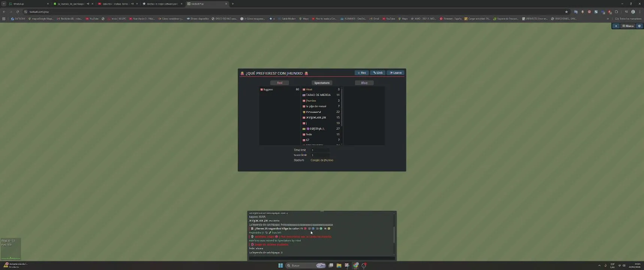Open the apps grid bookmark icon

point(4,18)
